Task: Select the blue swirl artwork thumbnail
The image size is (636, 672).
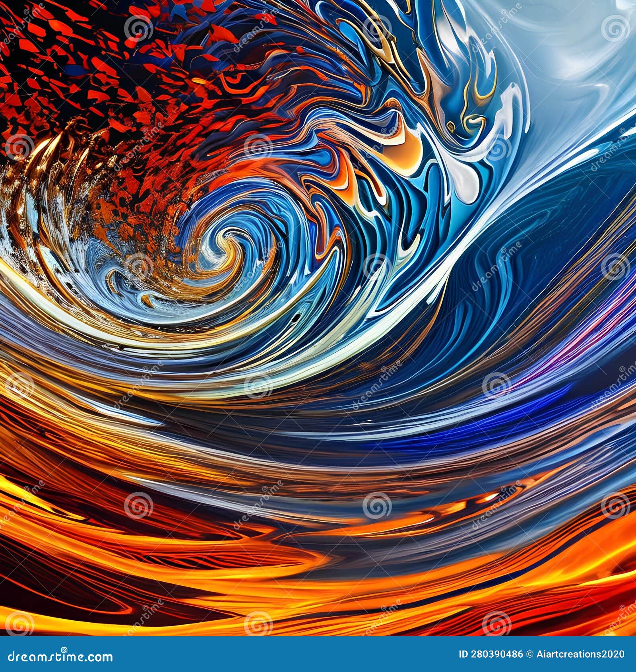Action: coord(318,318)
